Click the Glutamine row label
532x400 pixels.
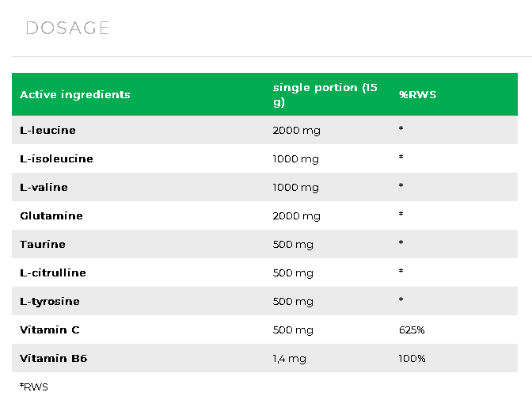tap(51, 215)
